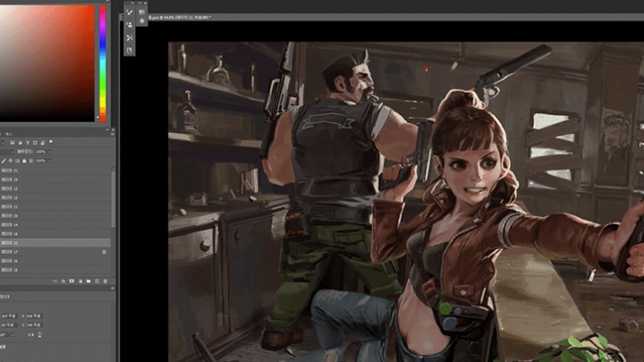Create new fill or adjustment layer icon
Viewport: 644px width, 362px height.
tap(80, 282)
